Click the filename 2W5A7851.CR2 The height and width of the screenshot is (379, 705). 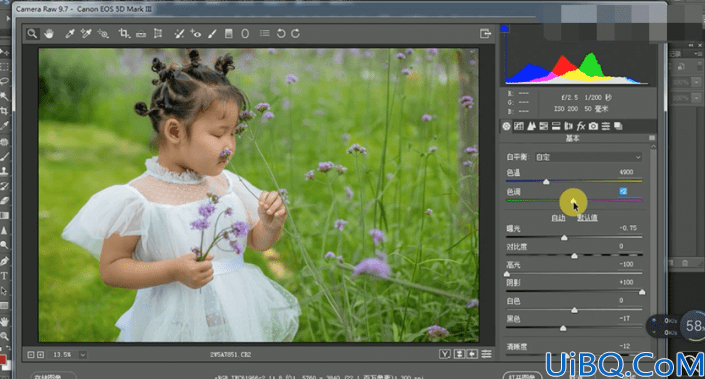231,355
